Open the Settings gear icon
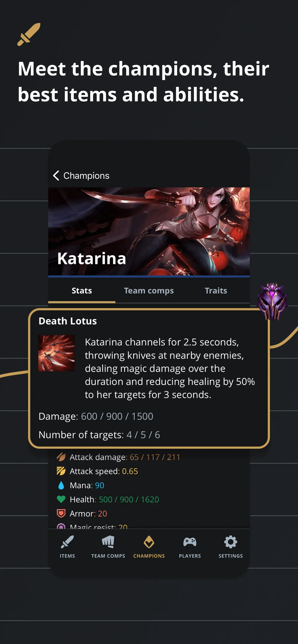Image resolution: width=298 pixels, height=644 pixels. [x=231, y=542]
